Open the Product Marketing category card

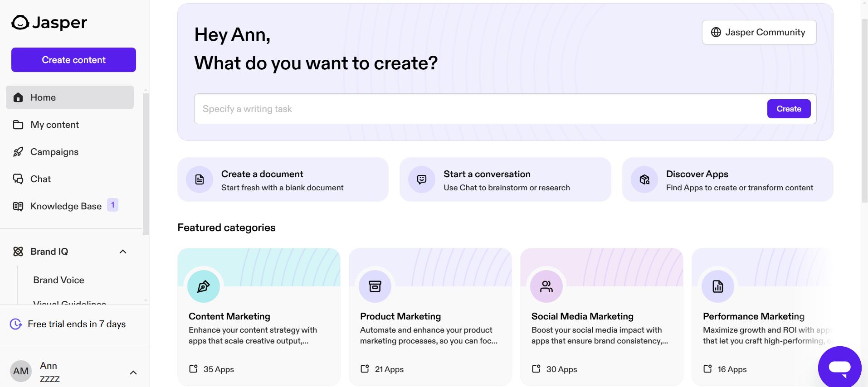tap(430, 317)
